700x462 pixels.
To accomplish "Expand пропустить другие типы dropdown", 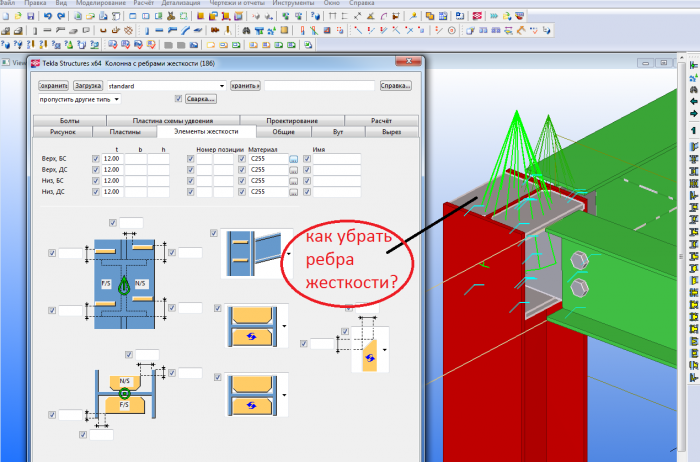I will [x=79, y=99].
